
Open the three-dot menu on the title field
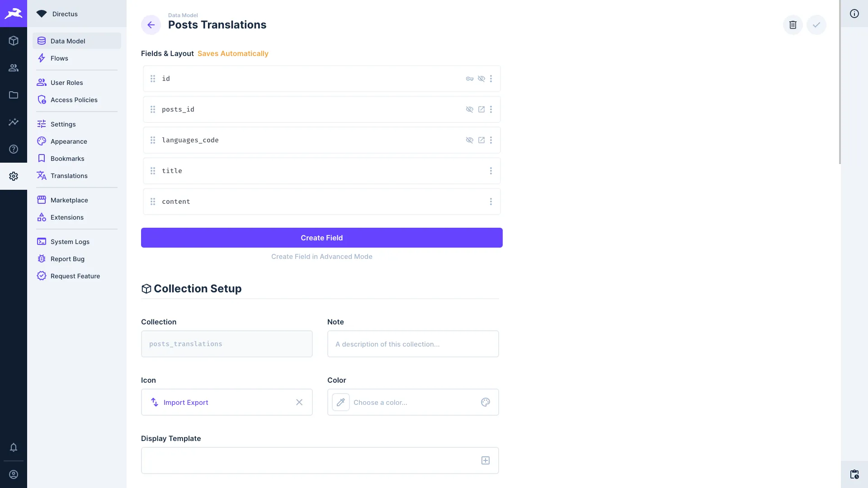click(x=491, y=170)
